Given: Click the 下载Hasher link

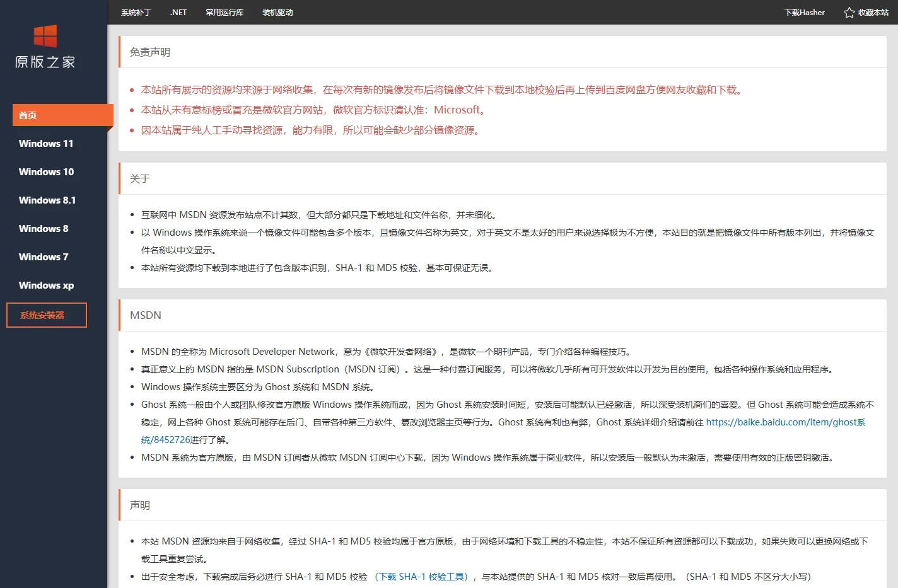Looking at the screenshot, I should 805,13.
